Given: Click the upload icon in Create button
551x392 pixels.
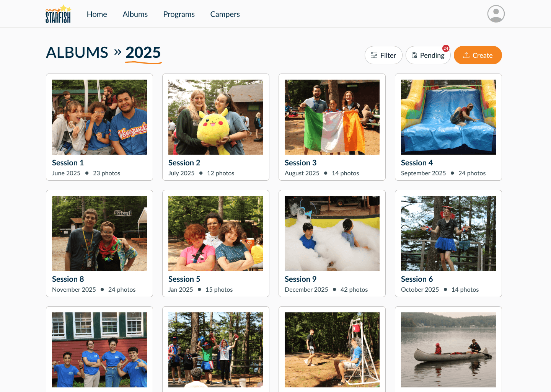Looking at the screenshot, I should point(466,55).
